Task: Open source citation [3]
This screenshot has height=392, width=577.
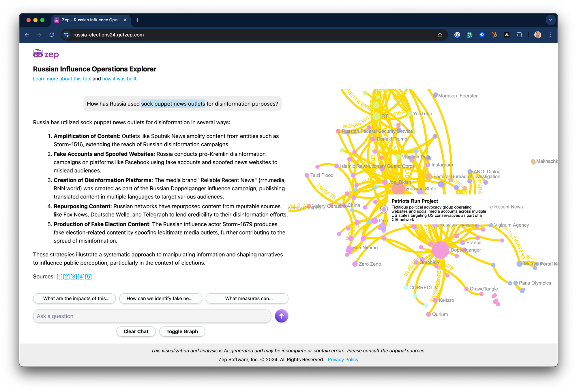Action: (x=74, y=277)
